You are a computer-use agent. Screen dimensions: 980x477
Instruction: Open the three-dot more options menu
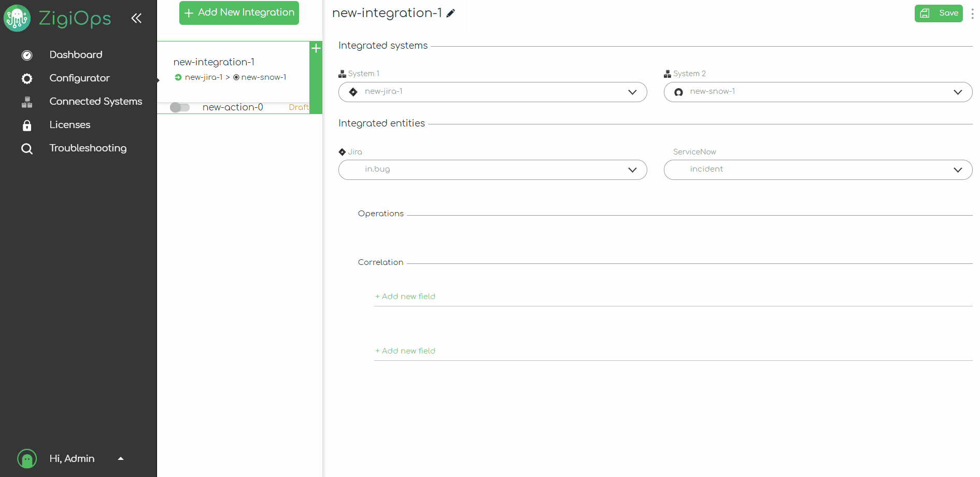972,13
